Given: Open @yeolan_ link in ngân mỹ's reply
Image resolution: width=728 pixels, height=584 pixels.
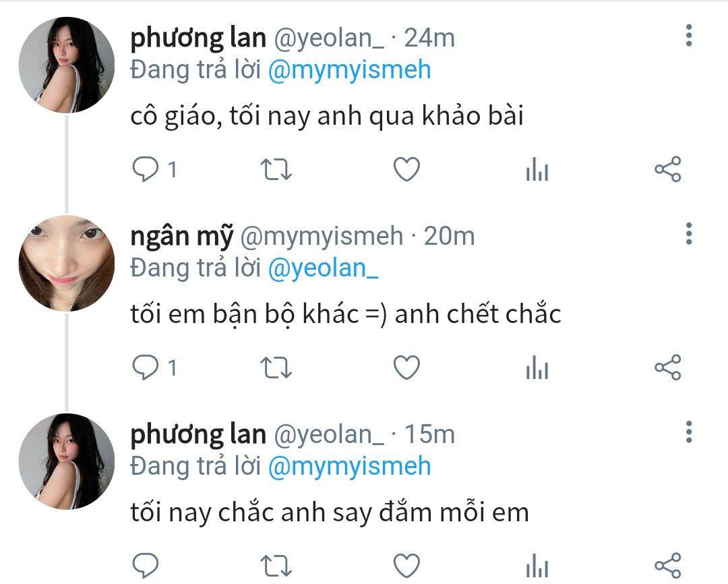Looking at the screenshot, I should [323, 268].
